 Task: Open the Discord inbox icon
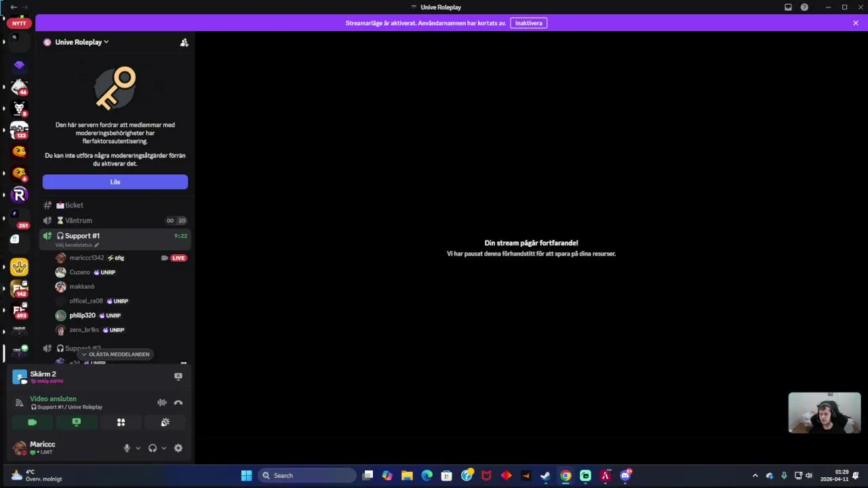[788, 7]
